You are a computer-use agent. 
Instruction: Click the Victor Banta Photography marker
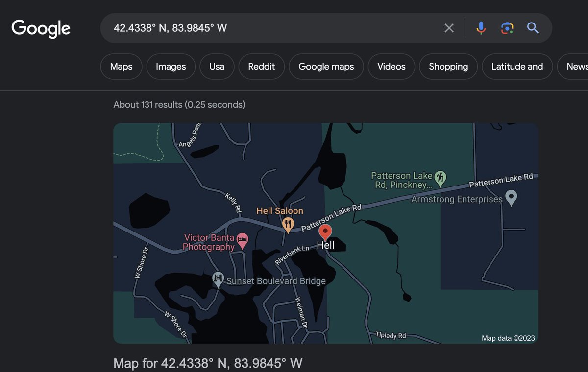pyautogui.click(x=243, y=240)
